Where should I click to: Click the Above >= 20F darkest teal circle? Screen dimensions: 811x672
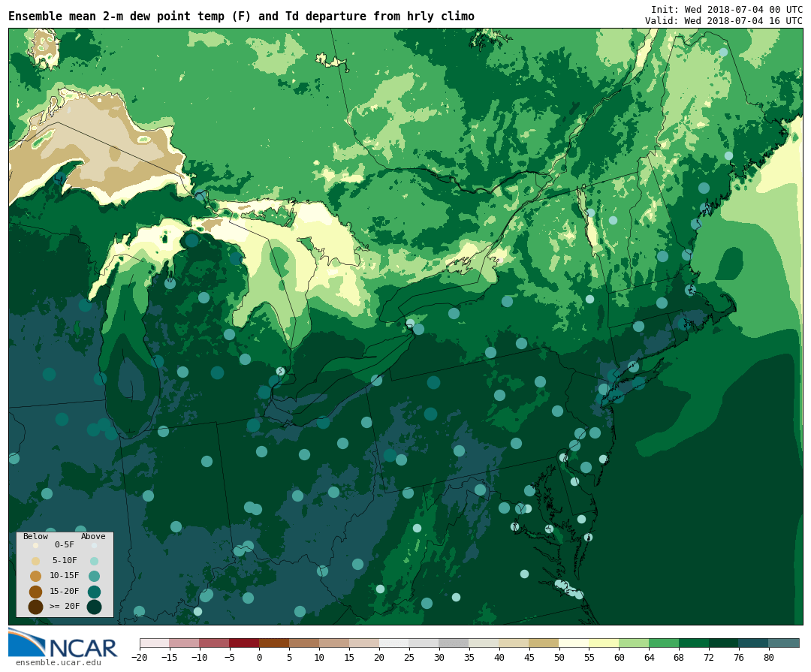click(94, 607)
